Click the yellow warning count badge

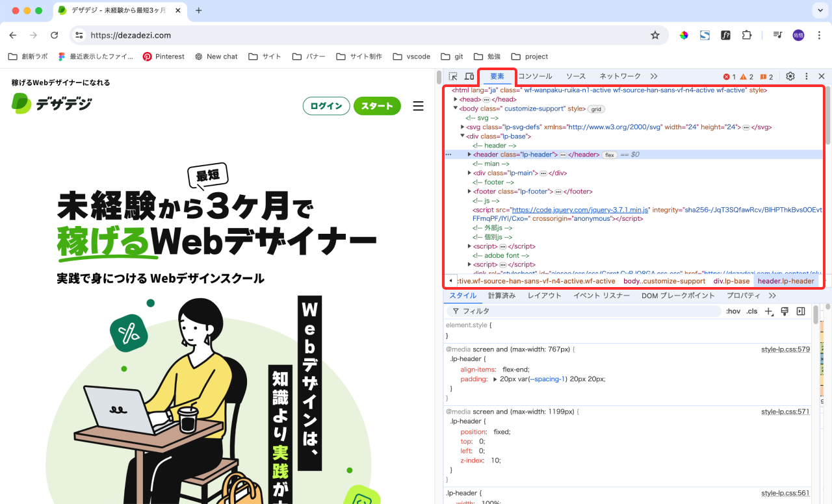(747, 77)
